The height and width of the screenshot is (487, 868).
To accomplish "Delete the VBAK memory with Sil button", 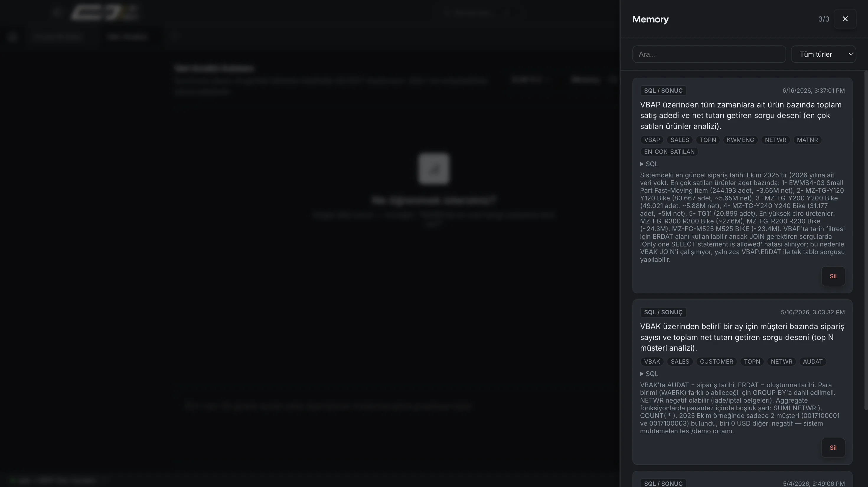I will 833,447.
